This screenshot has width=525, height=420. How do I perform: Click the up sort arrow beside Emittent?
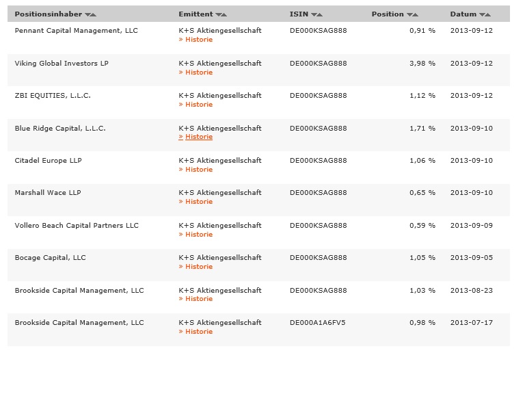pos(224,14)
